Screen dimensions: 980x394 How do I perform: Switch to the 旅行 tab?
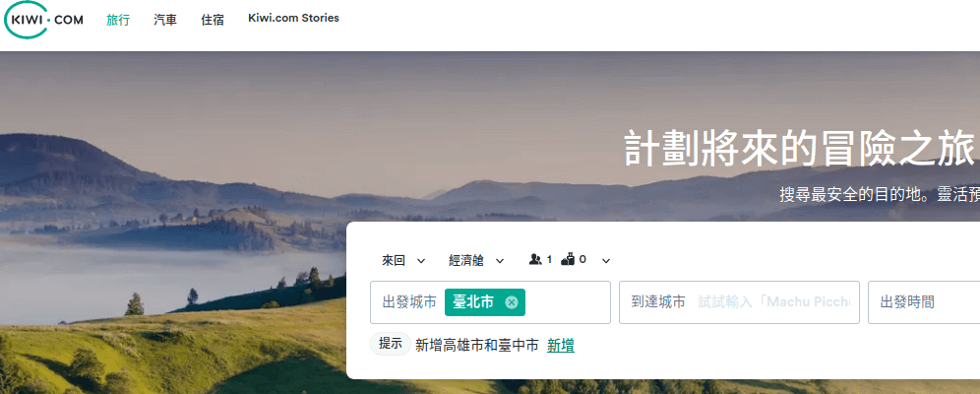point(118,20)
